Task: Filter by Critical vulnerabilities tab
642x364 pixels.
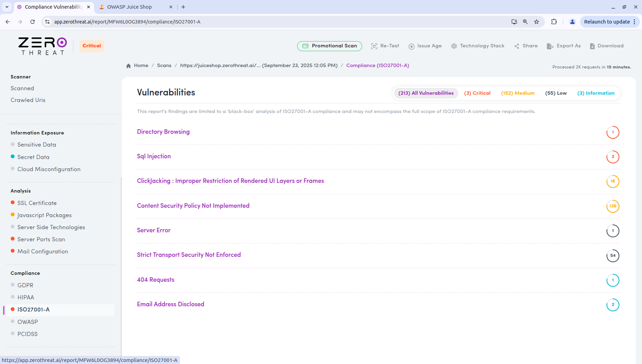Action: click(477, 93)
